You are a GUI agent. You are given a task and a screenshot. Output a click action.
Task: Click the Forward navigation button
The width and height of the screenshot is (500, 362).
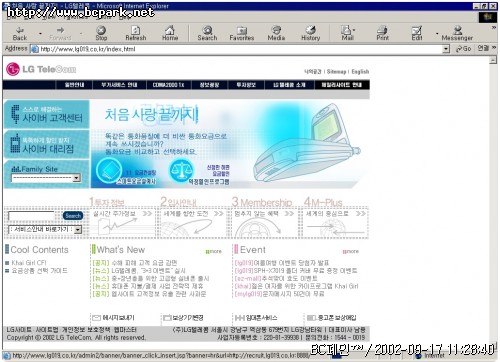60,33
